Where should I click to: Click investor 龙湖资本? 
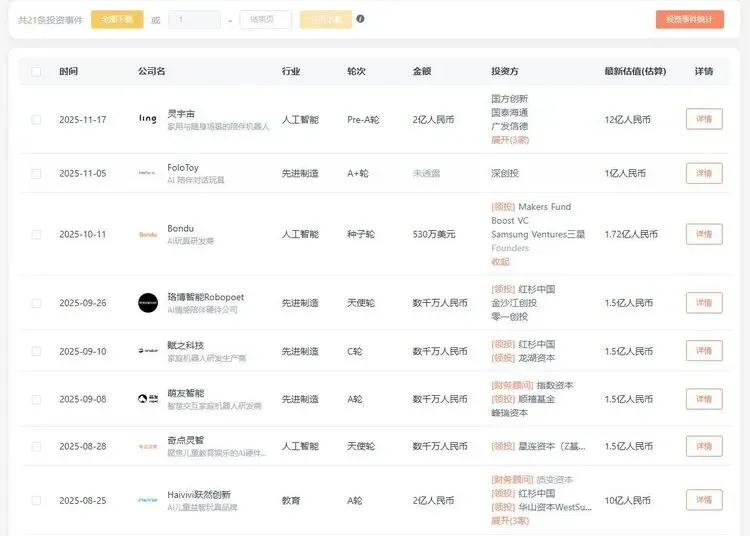tap(537, 358)
